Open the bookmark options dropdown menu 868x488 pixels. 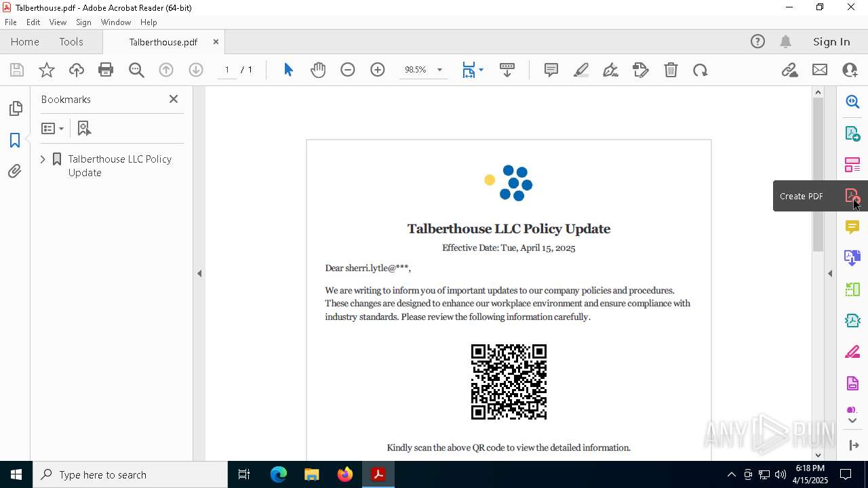point(52,128)
